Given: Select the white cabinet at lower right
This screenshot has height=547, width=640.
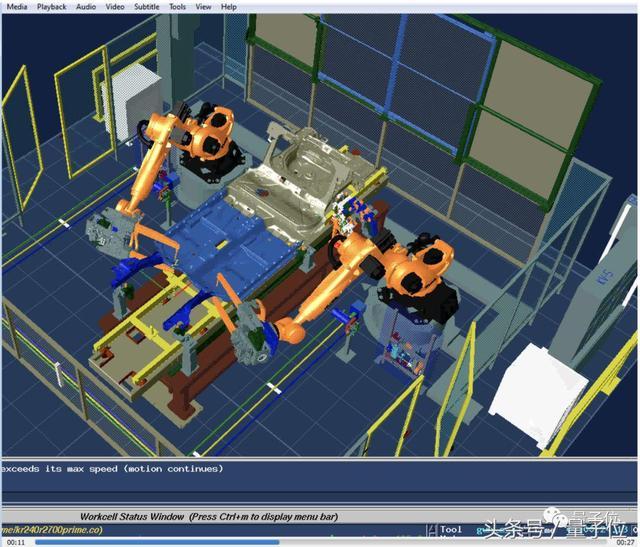Looking at the screenshot, I should (x=538, y=392).
